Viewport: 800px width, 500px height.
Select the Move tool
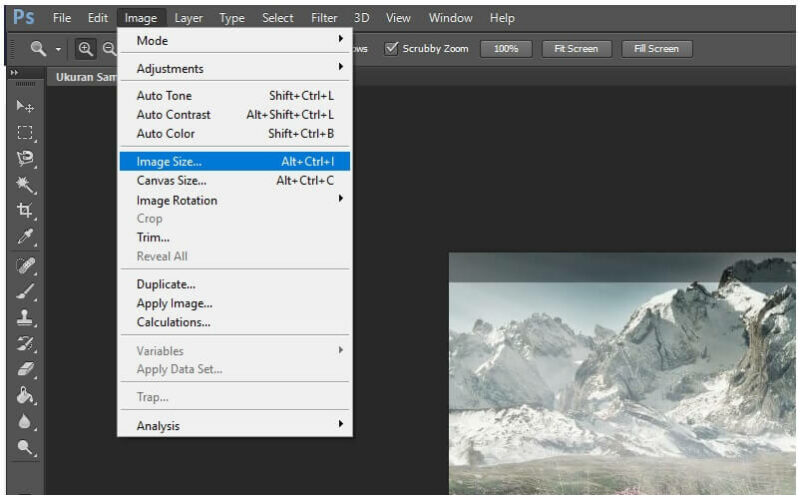click(24, 106)
